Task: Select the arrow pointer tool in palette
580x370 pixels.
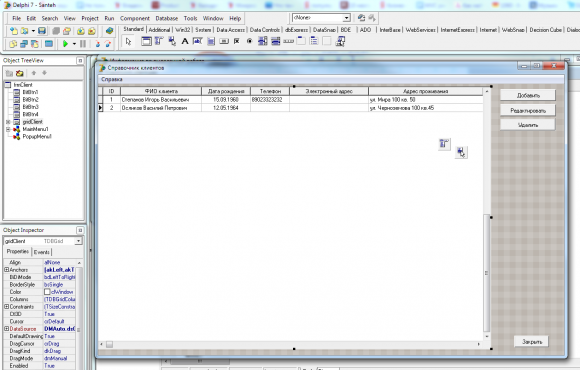Action: click(x=128, y=41)
